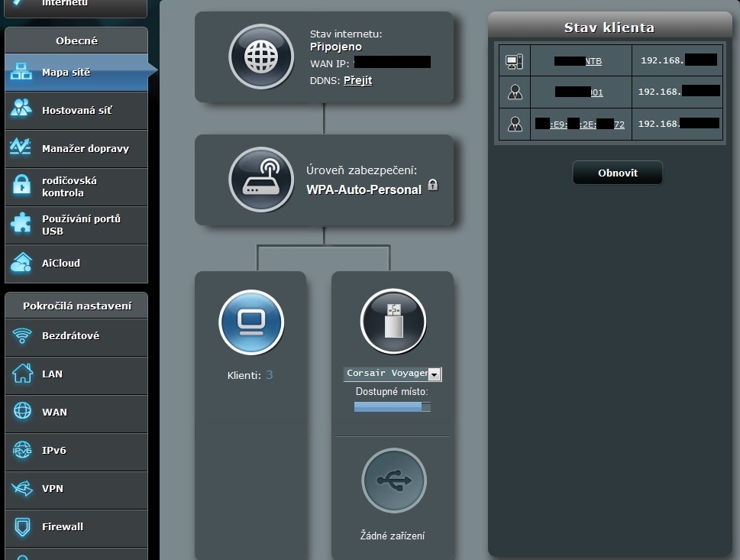Screen dimensions: 740x560
Task: Open Používání portů USB page
Action: click(x=81, y=225)
